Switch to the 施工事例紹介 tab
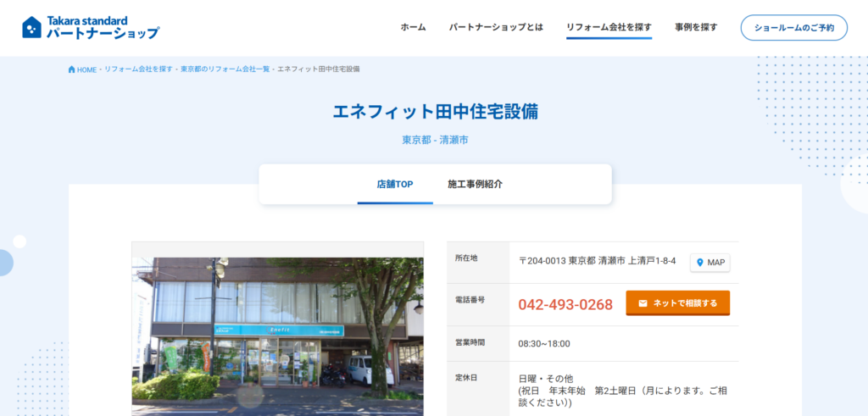Viewport: 868px width, 416px height. click(475, 184)
